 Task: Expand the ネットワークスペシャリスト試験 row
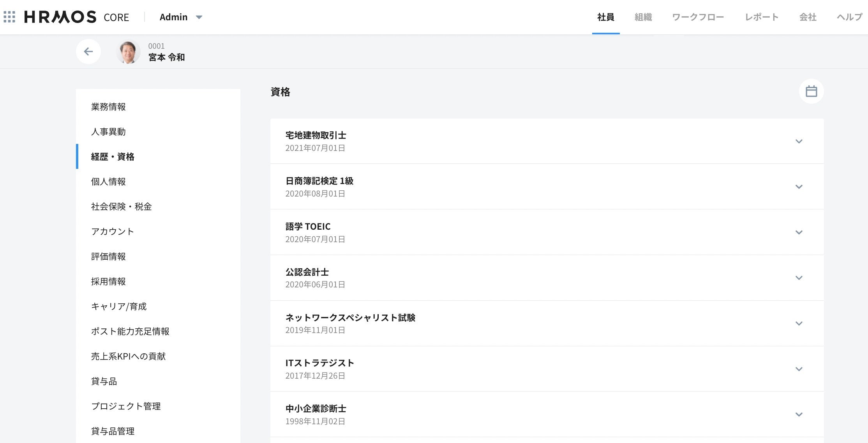(x=799, y=323)
